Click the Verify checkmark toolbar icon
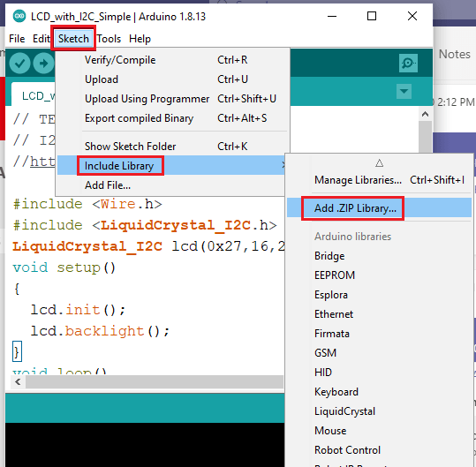This screenshot has width=476, height=467. (x=19, y=64)
